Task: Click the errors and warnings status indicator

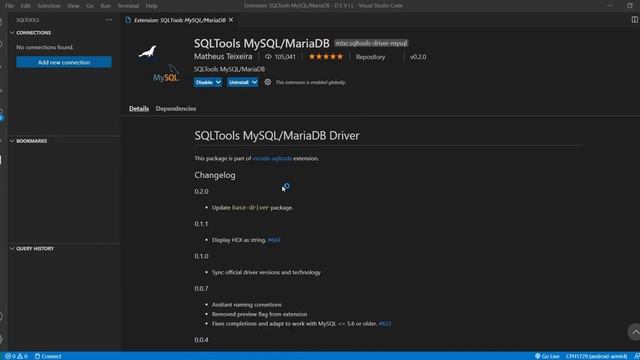Action: click(16, 356)
